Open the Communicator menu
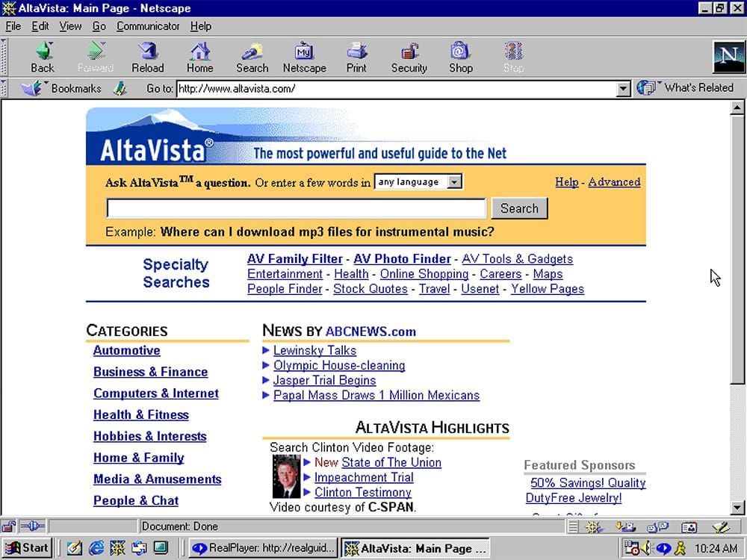The height and width of the screenshot is (560, 747). (x=148, y=26)
